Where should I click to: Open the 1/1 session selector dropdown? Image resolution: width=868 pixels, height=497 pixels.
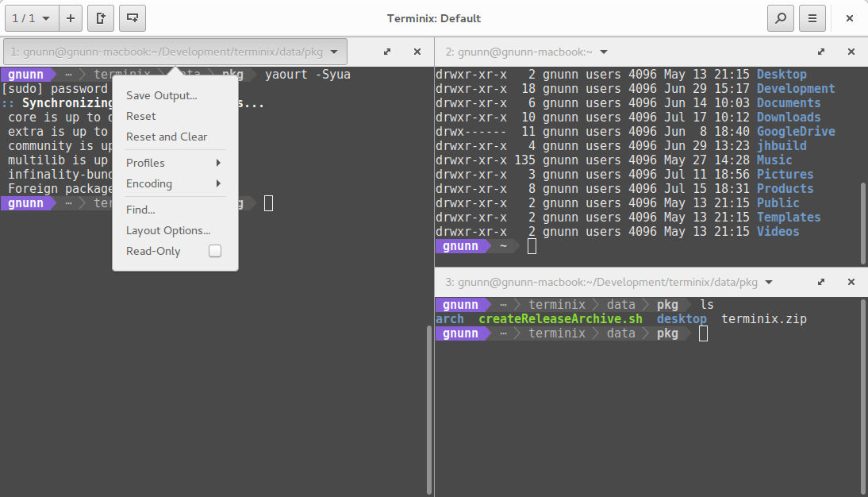pos(32,17)
